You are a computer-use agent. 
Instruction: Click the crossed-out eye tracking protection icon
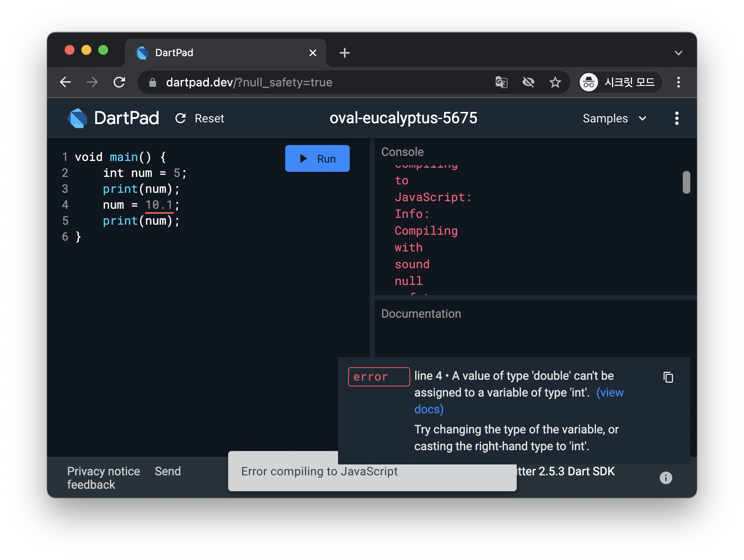pyautogui.click(x=528, y=82)
